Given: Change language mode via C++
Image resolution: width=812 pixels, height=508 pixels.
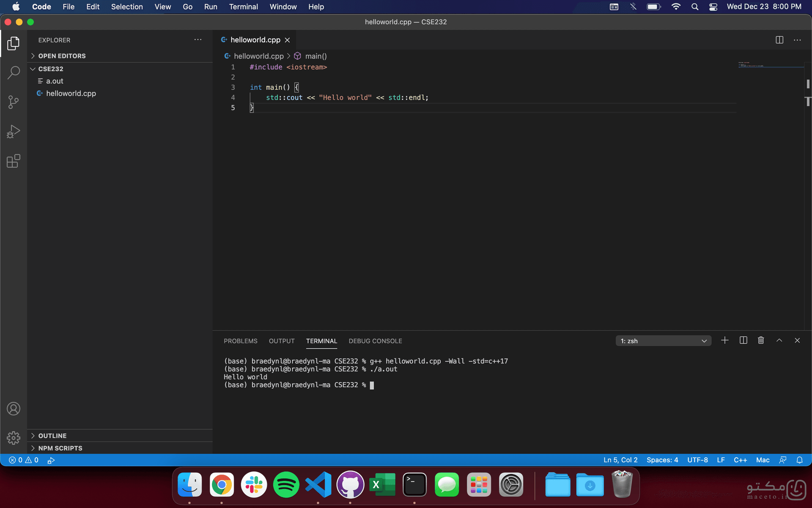Looking at the screenshot, I should click(740, 460).
